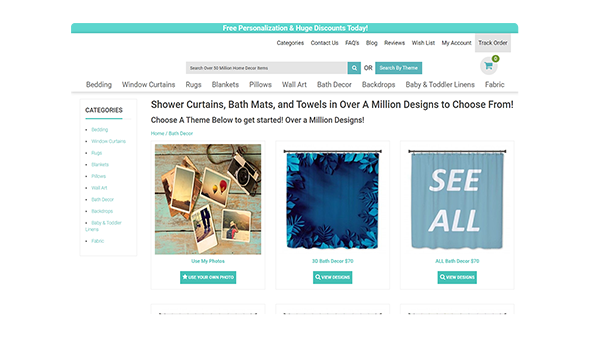Image resolution: width=590 pixels, height=360 pixels.
Task: Click Fabric in sidebar categories
Action: [x=97, y=241]
